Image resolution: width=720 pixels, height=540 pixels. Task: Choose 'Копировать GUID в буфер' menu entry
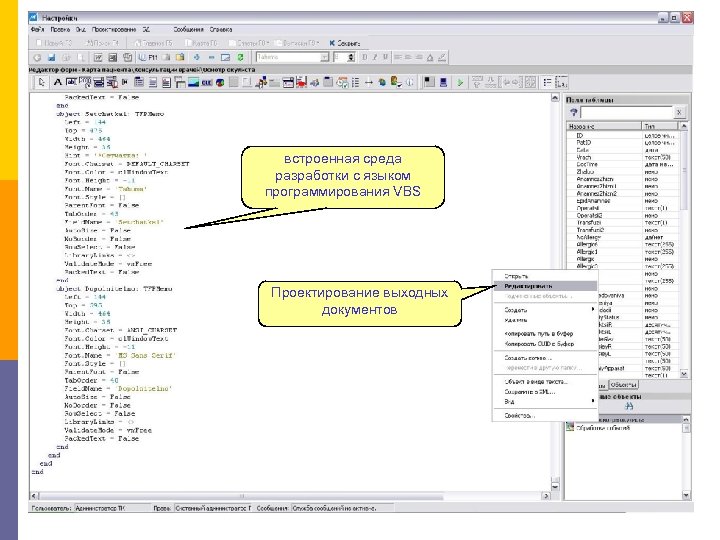pyautogui.click(x=544, y=343)
